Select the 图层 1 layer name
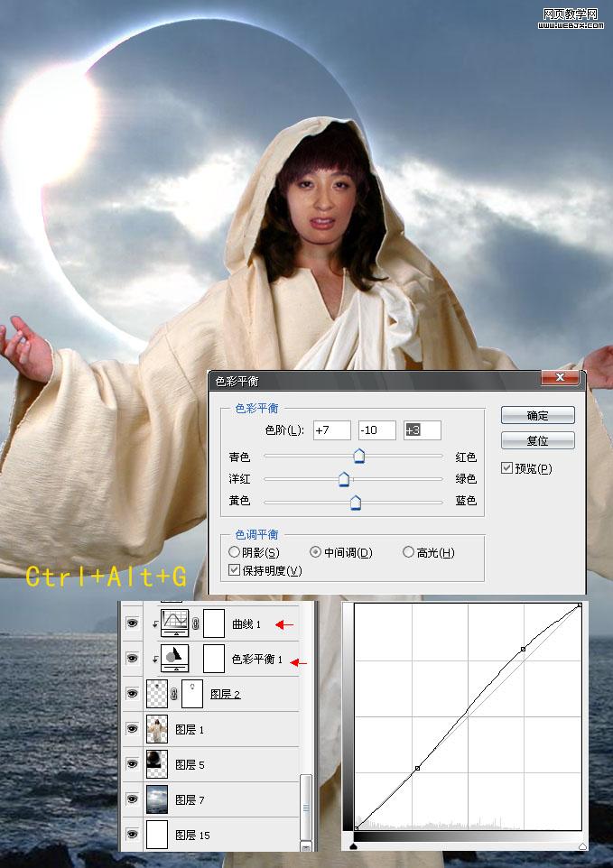The image size is (613, 868). [190, 729]
